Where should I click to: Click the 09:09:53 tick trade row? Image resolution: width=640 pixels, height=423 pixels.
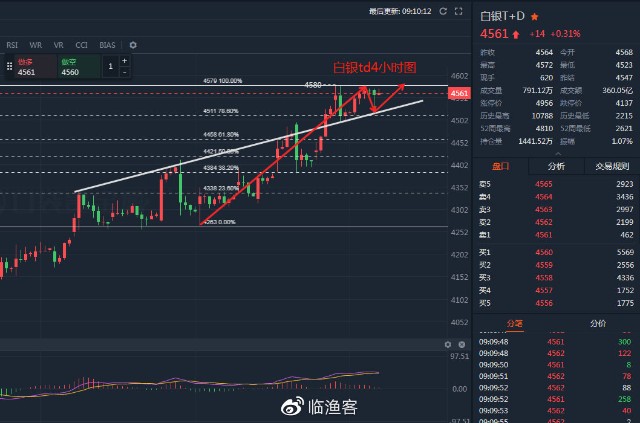coord(555,410)
